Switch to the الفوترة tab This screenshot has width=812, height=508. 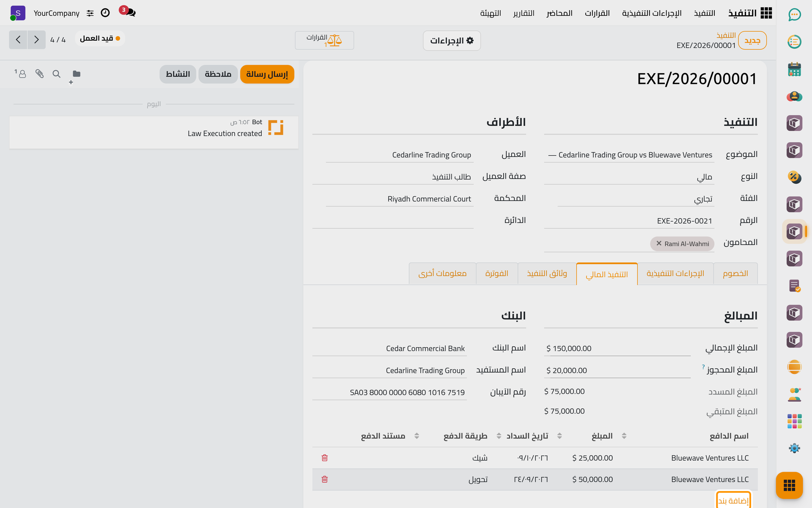(497, 273)
